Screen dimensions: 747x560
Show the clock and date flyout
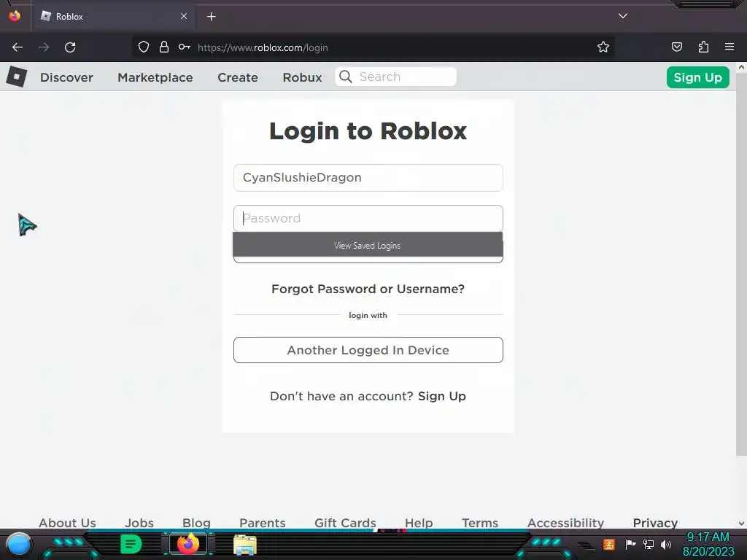click(x=708, y=544)
